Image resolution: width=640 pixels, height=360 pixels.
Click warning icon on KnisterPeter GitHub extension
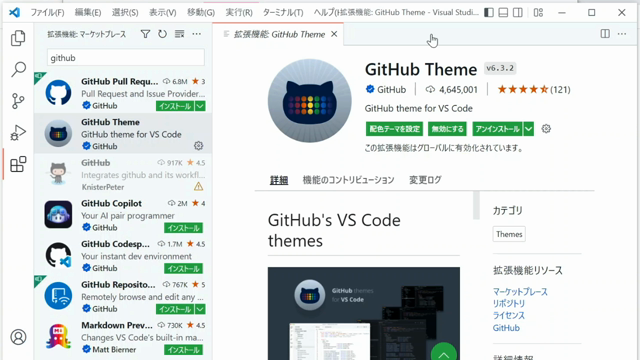pyautogui.click(x=198, y=187)
